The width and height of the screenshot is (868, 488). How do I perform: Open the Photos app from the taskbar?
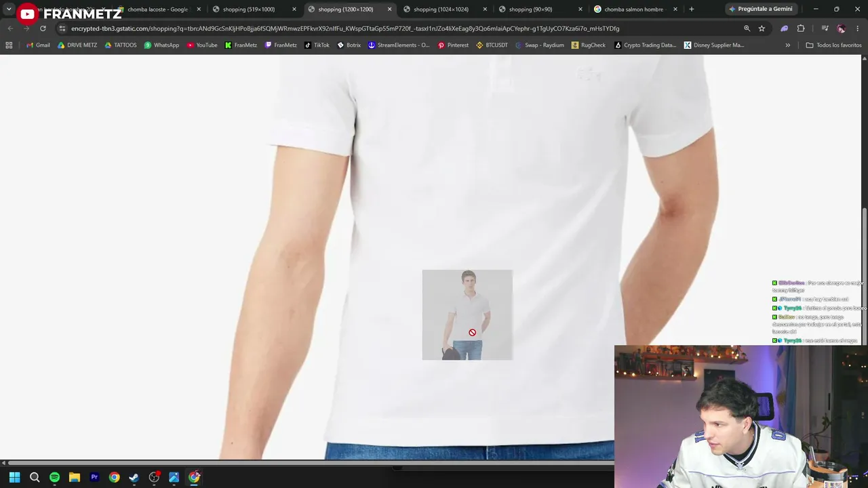(174, 477)
